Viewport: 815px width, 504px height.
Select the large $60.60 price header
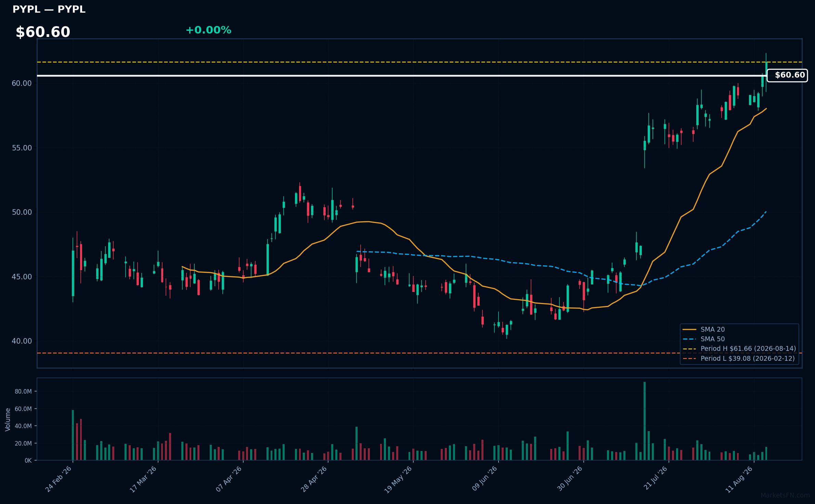click(x=43, y=32)
